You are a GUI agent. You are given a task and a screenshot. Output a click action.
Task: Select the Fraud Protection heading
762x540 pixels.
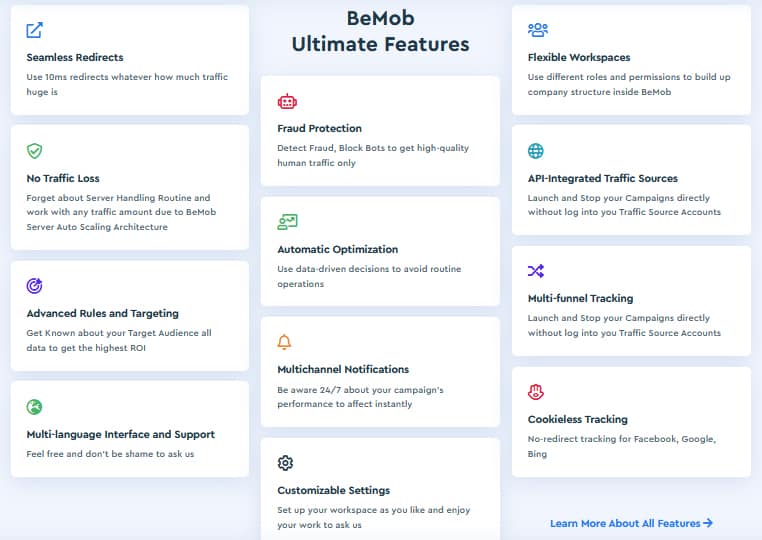coord(320,128)
